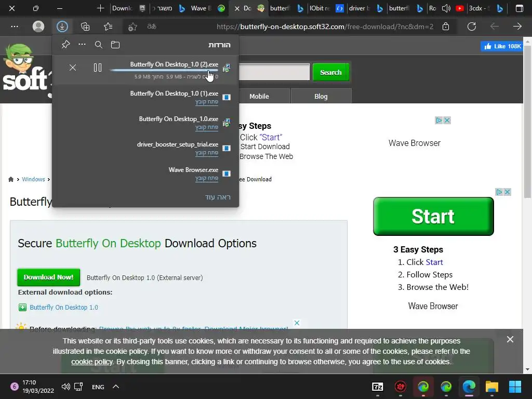Screen dimensions: 532x399
Task: Open Butterfly On Desktop 1.0 external download link
Action: pyautogui.click(x=64, y=308)
